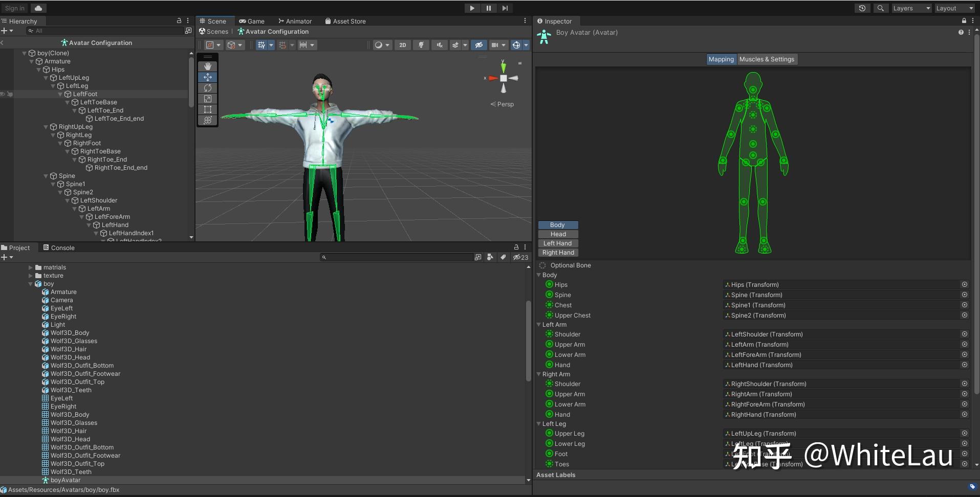Open the Layout dropdown
980x497 pixels.
click(x=954, y=8)
